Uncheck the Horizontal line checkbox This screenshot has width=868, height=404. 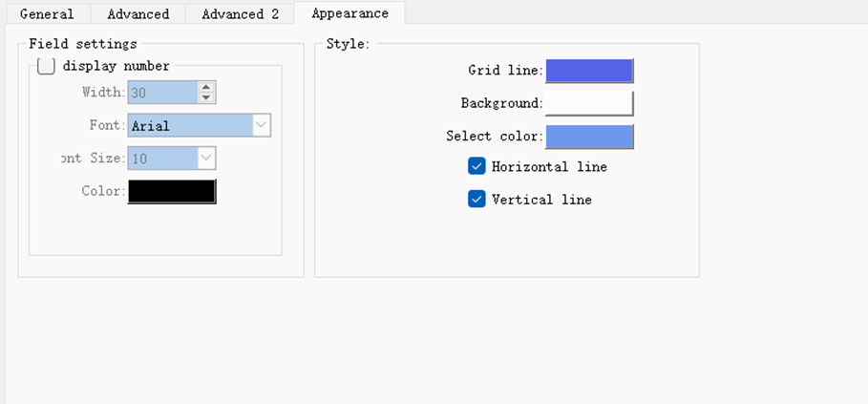[x=477, y=166]
